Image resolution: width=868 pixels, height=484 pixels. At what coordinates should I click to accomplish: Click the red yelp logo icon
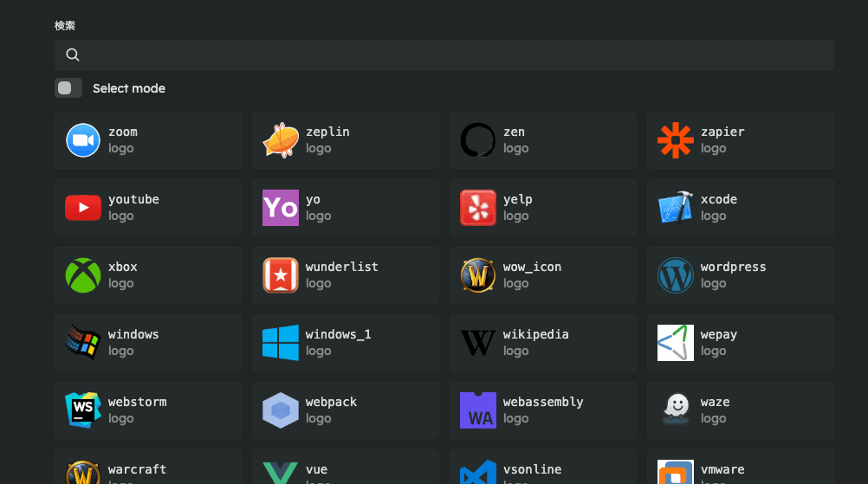(477, 208)
